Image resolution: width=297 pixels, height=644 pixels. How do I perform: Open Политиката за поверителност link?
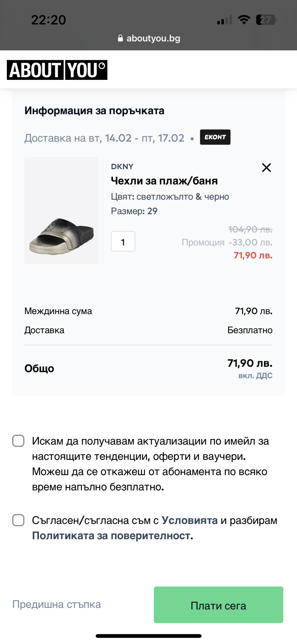click(x=112, y=536)
